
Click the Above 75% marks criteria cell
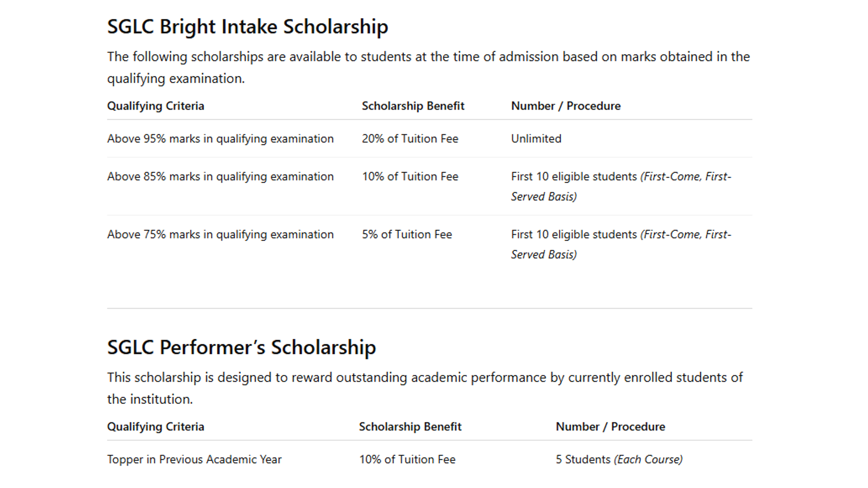click(x=220, y=235)
